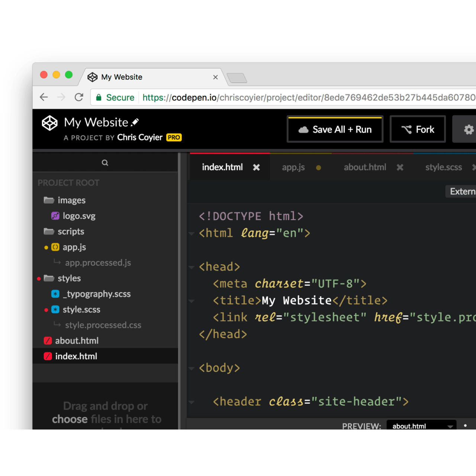The width and height of the screenshot is (476, 476).
Task: Open settings with the gear icon
Action: (468, 129)
